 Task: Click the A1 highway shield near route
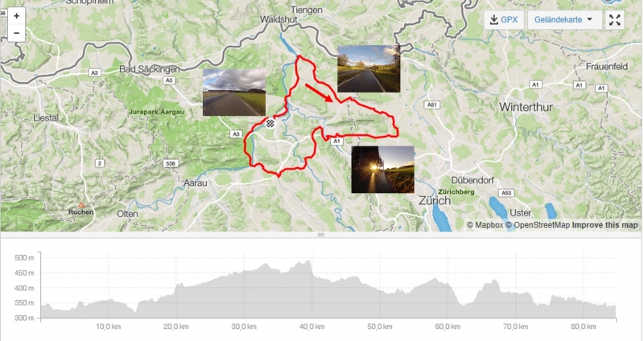point(336,142)
